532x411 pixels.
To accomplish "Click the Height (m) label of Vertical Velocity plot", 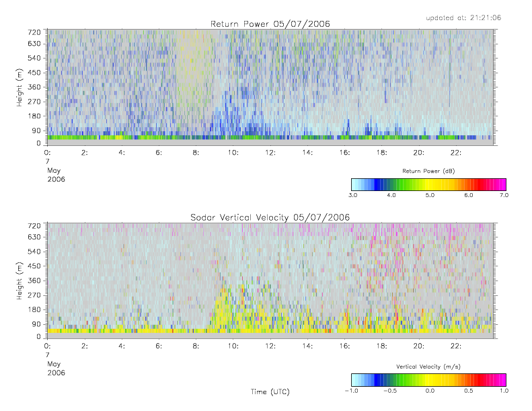I will 20,281.
